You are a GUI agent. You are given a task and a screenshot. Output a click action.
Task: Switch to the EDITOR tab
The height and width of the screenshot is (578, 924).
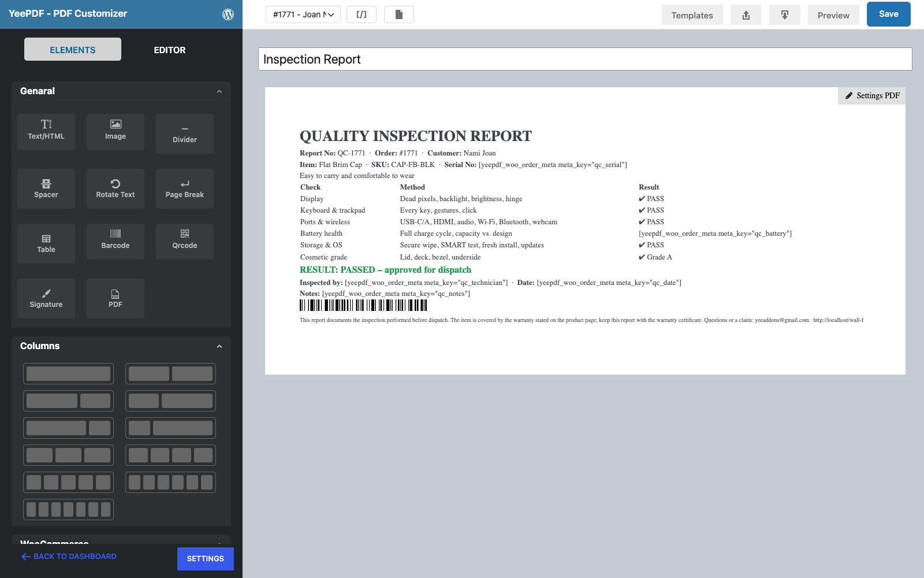pos(170,50)
